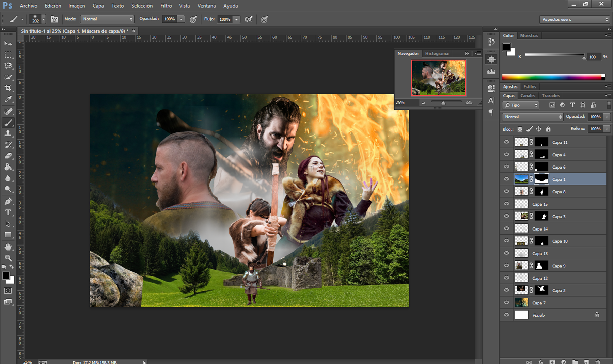Open the Archivo menu
This screenshot has height=364, width=613.
pyautogui.click(x=29, y=6)
